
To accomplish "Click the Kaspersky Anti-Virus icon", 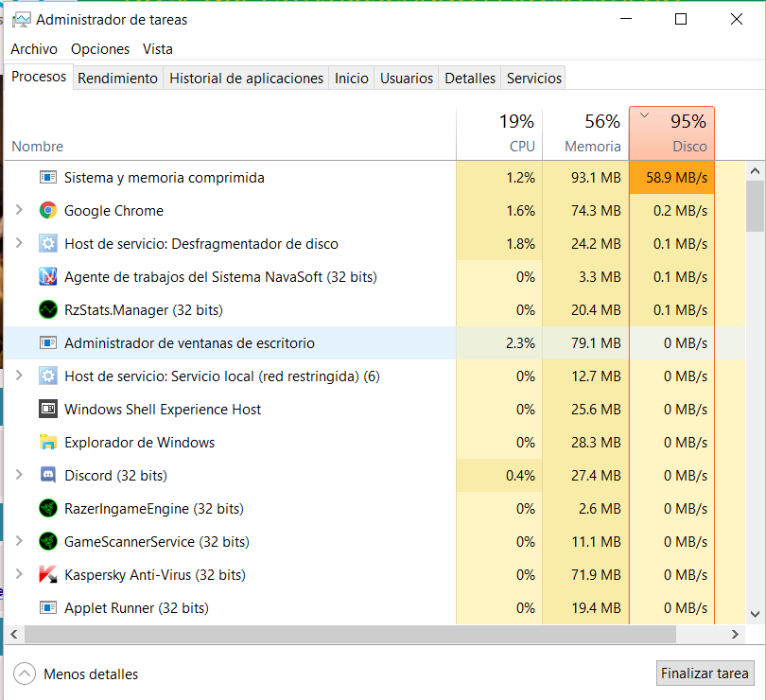I will [x=48, y=574].
